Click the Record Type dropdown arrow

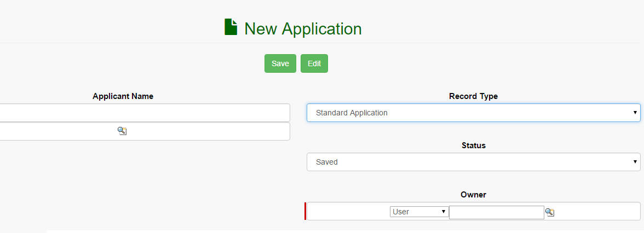[635, 113]
